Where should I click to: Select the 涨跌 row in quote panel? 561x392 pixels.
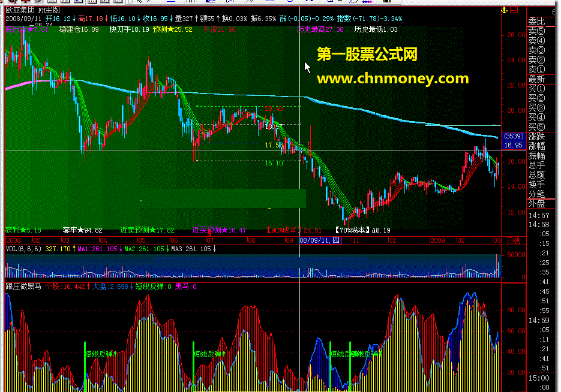click(x=536, y=137)
